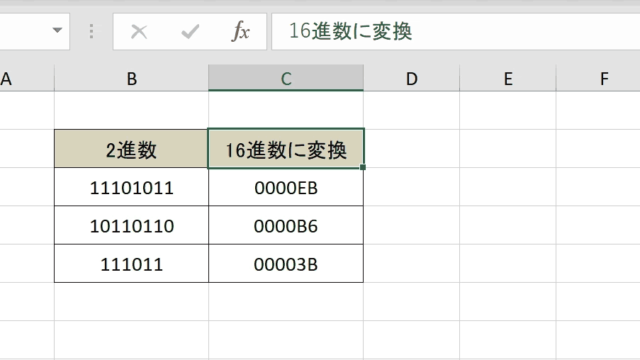
Task: Select cell containing 0000EB
Action: click(x=286, y=187)
